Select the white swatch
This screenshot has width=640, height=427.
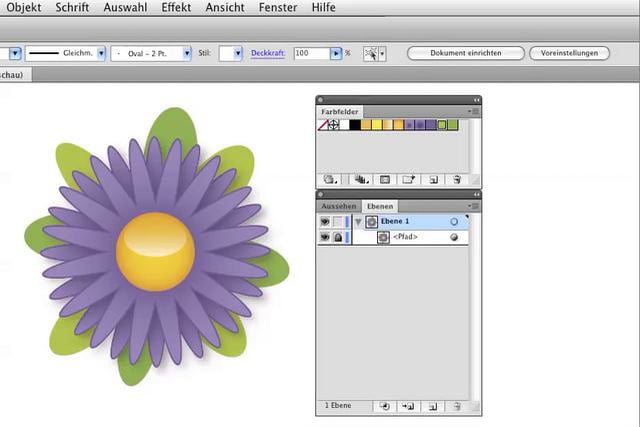344,125
